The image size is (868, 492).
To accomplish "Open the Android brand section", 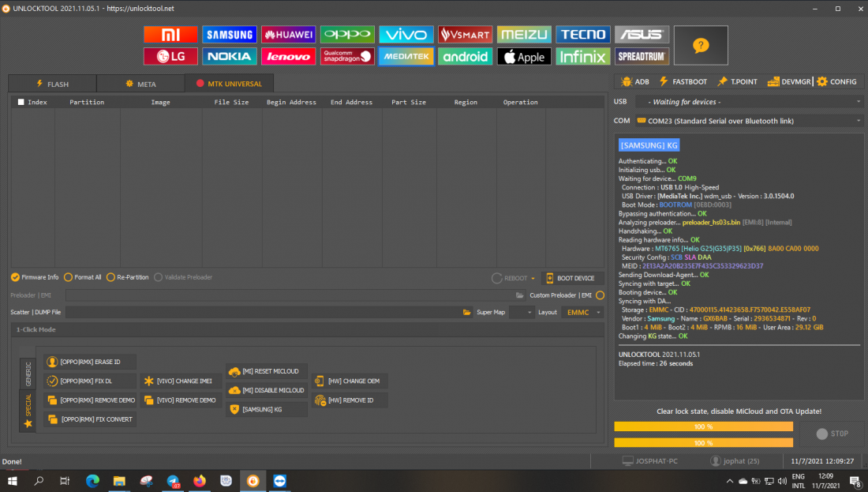I will (465, 57).
